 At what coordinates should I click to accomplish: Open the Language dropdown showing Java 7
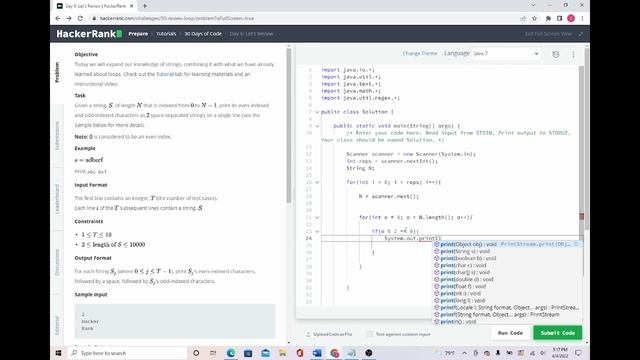click(x=506, y=53)
